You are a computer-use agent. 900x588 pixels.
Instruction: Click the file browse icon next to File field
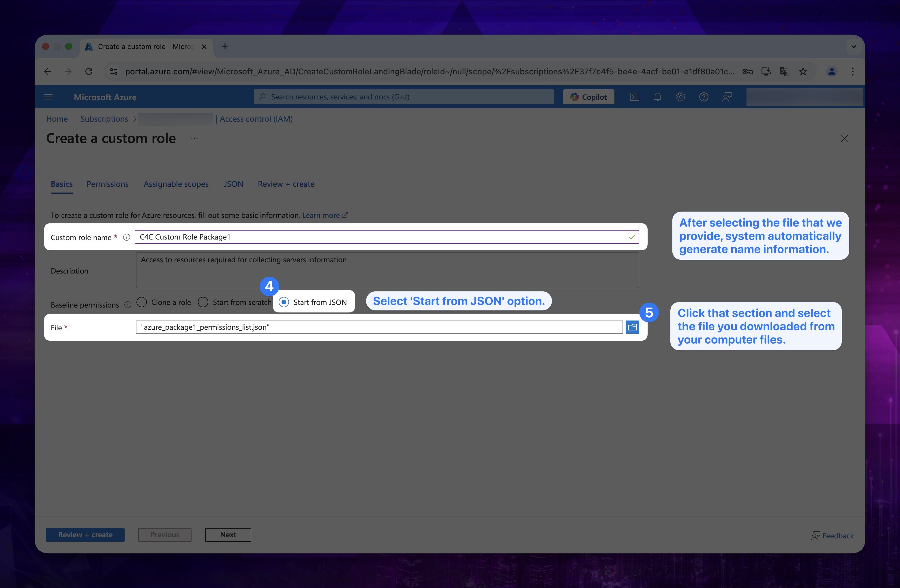pos(632,327)
